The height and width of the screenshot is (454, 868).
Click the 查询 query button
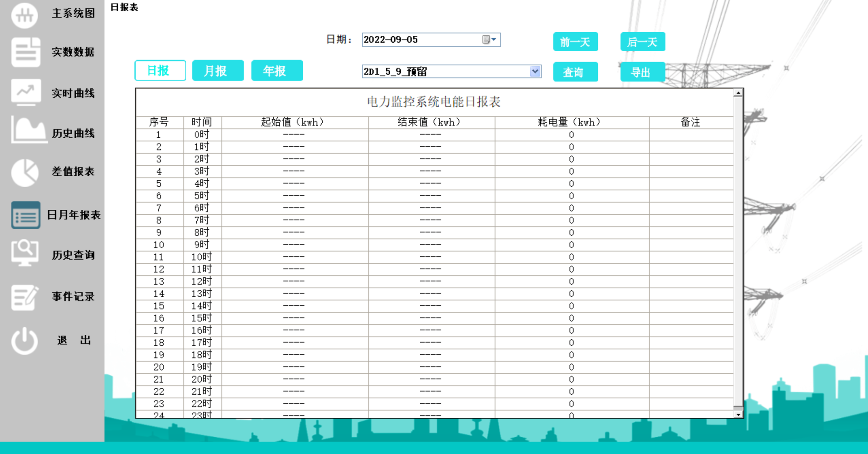575,72
